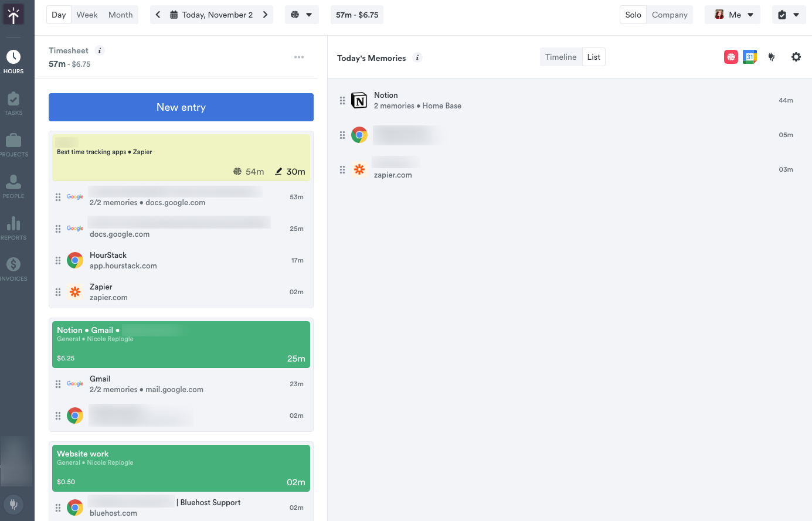Click the plug icon at the sidebar bottom
Image resolution: width=812 pixels, height=521 pixels.
[x=13, y=504]
